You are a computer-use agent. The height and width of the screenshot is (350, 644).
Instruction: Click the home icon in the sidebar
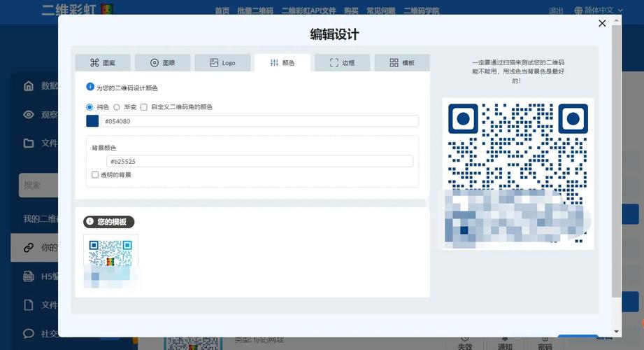(29, 86)
